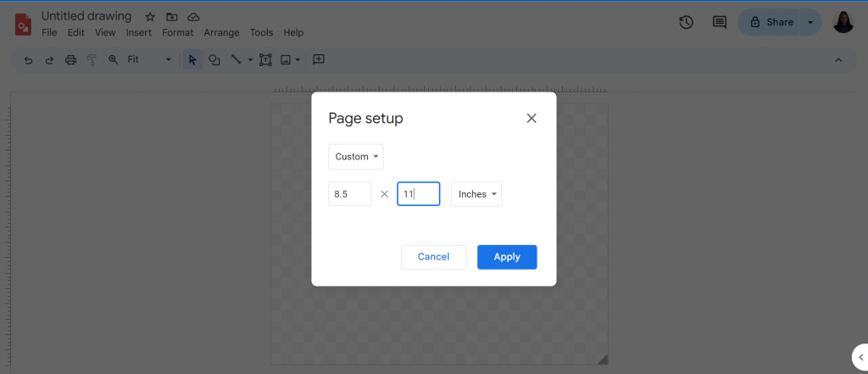The image size is (868, 374).
Task: Open version history clock icon
Action: click(x=687, y=22)
